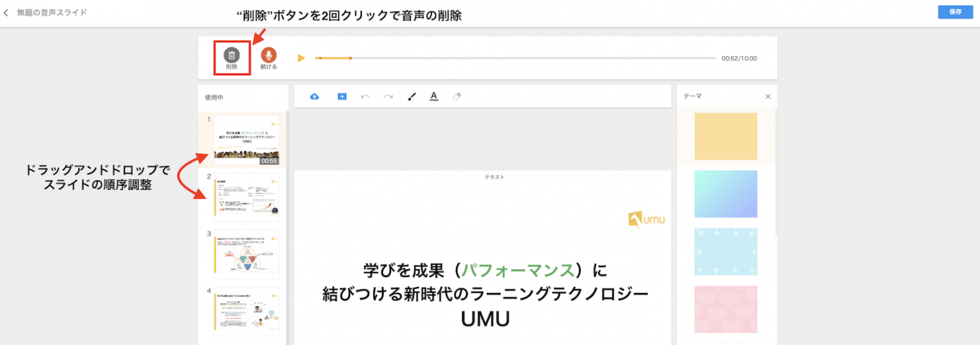Select slide 2 thumbnail
This screenshot has width=980, height=345.
click(x=246, y=196)
